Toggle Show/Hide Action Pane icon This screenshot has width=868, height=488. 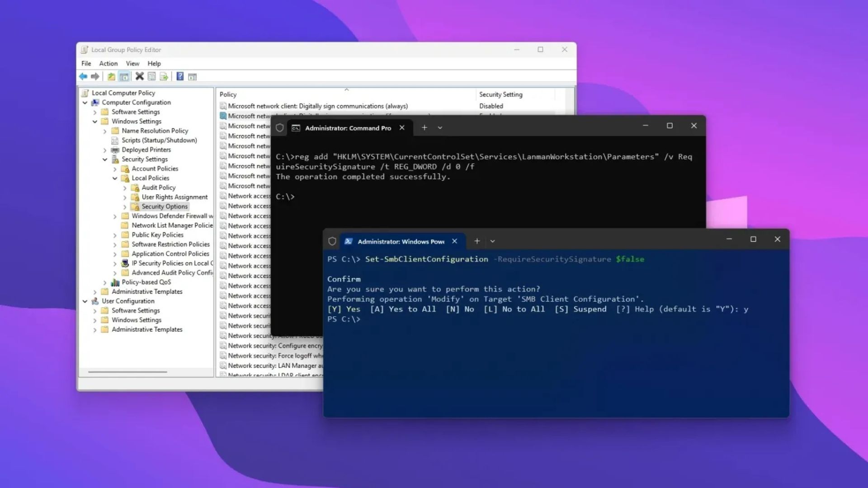click(x=193, y=76)
